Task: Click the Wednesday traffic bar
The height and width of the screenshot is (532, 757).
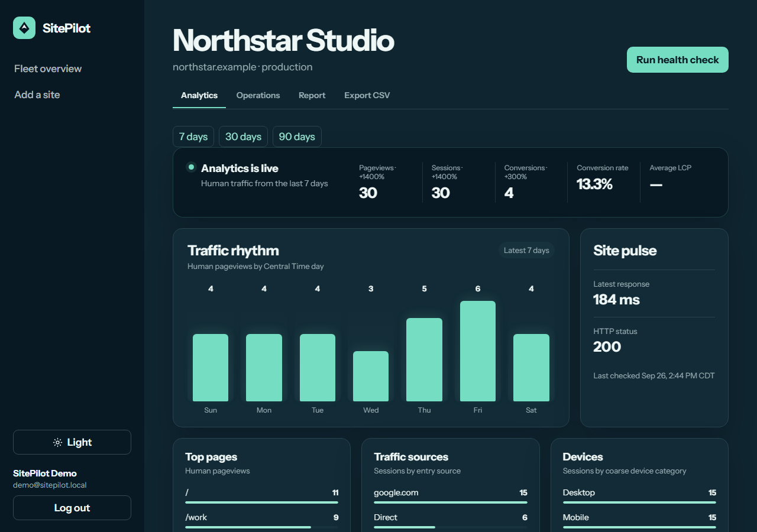Action: tap(371, 376)
